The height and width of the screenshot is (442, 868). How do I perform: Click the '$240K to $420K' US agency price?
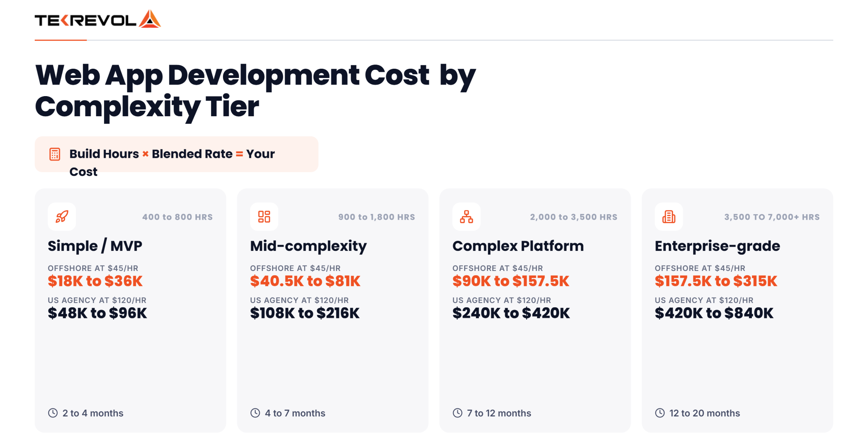[x=511, y=313]
